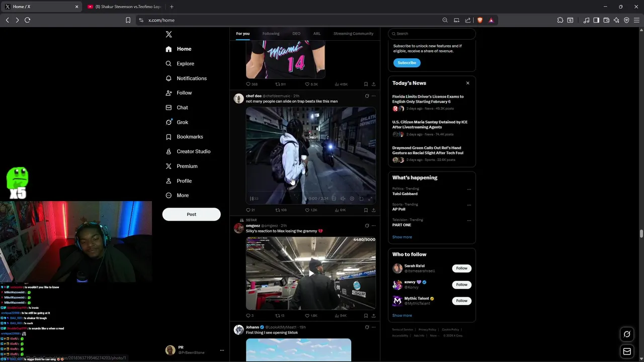The image size is (644, 362).
Task: Switch to the Streaming Community tab
Action: (x=353, y=34)
